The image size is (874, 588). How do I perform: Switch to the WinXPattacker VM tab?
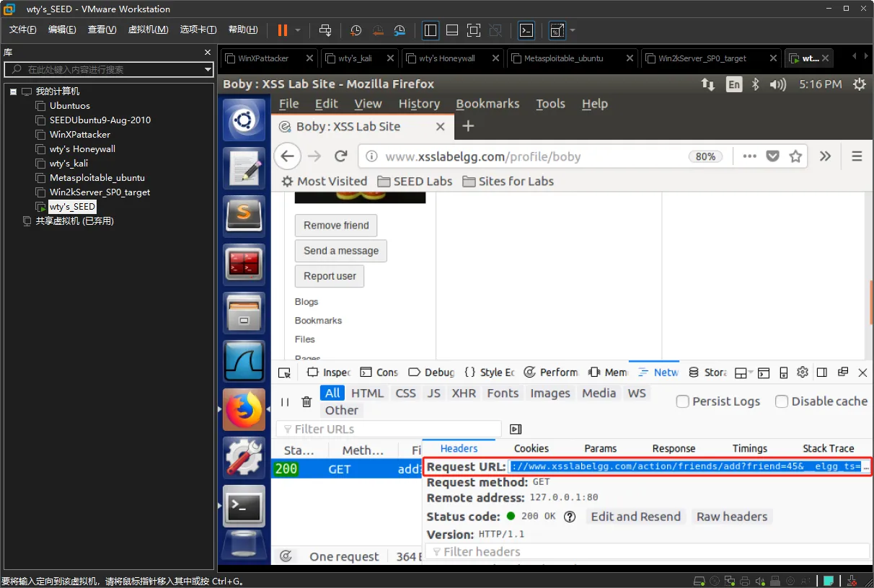263,58
